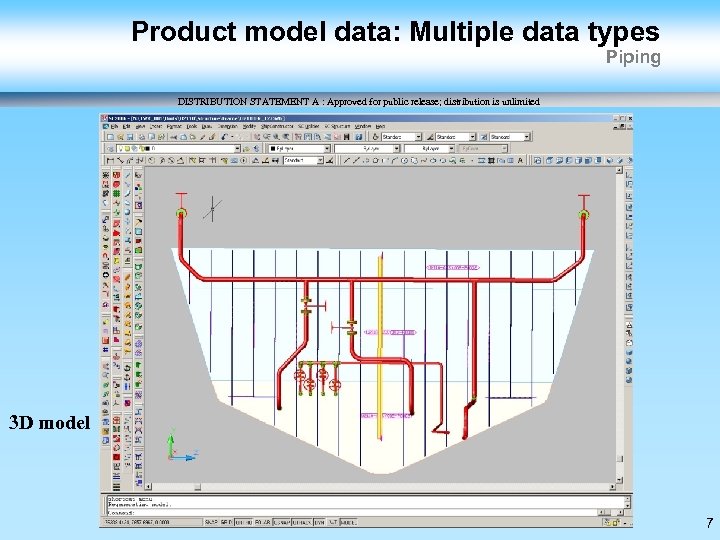Viewport: 720px width, 540px height.
Task: Click the Plot printer icon
Action: [x=142, y=137]
